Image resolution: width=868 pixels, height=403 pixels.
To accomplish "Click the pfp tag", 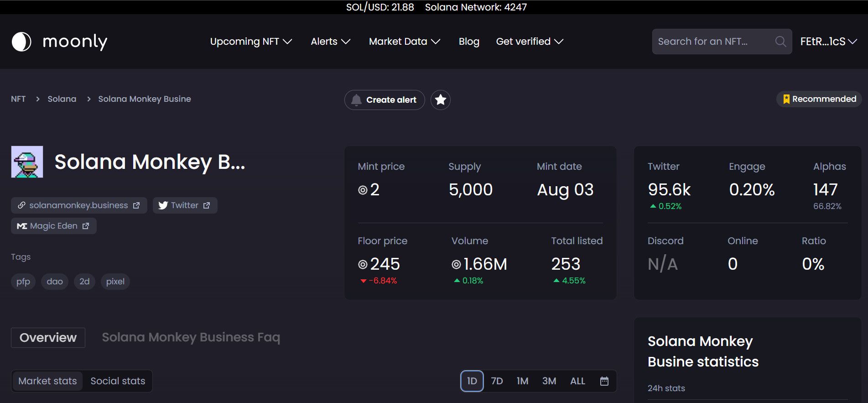I will tap(23, 282).
